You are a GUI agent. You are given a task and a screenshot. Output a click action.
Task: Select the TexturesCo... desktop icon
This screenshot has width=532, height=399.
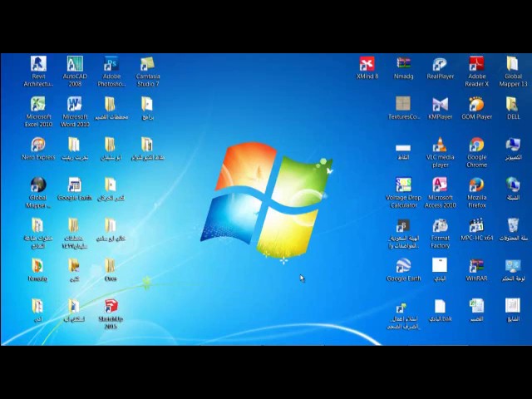pos(403,108)
